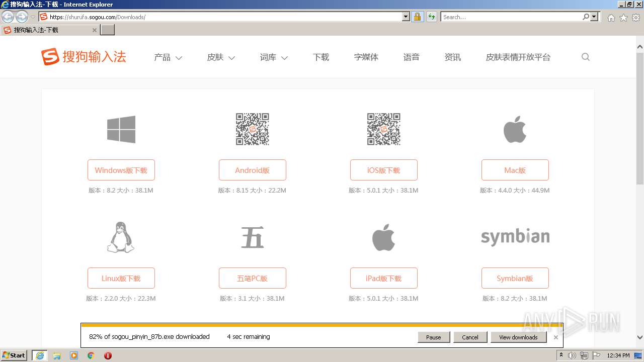Click View downloads button
Screen dimensions: 644x362
pyautogui.click(x=518, y=337)
